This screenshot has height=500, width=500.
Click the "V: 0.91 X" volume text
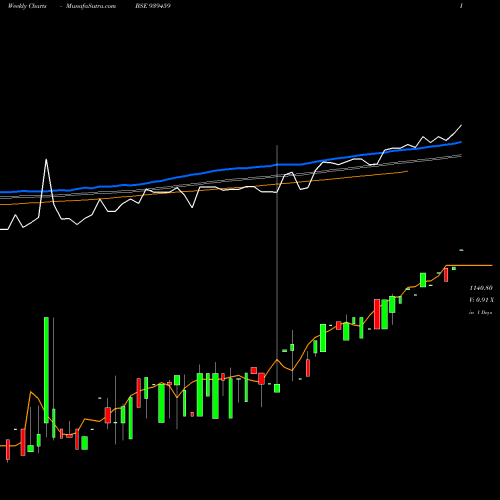[481, 300]
